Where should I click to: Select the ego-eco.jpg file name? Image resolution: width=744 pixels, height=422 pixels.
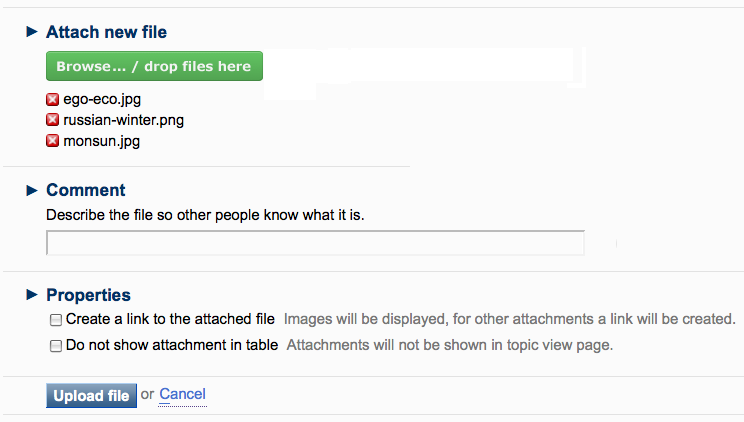[x=99, y=99]
